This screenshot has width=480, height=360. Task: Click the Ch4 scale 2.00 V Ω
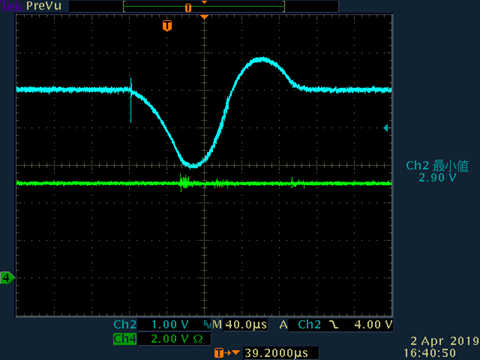coord(177,339)
